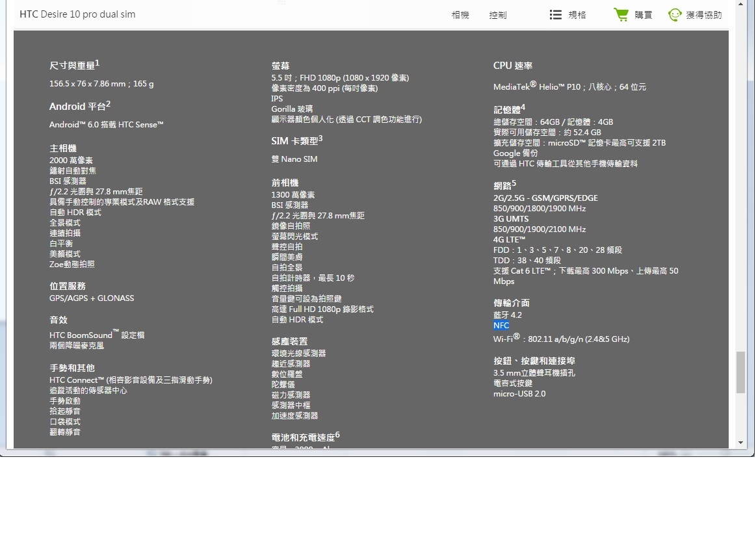
Task: Click the 音效 heading
Action: (59, 320)
